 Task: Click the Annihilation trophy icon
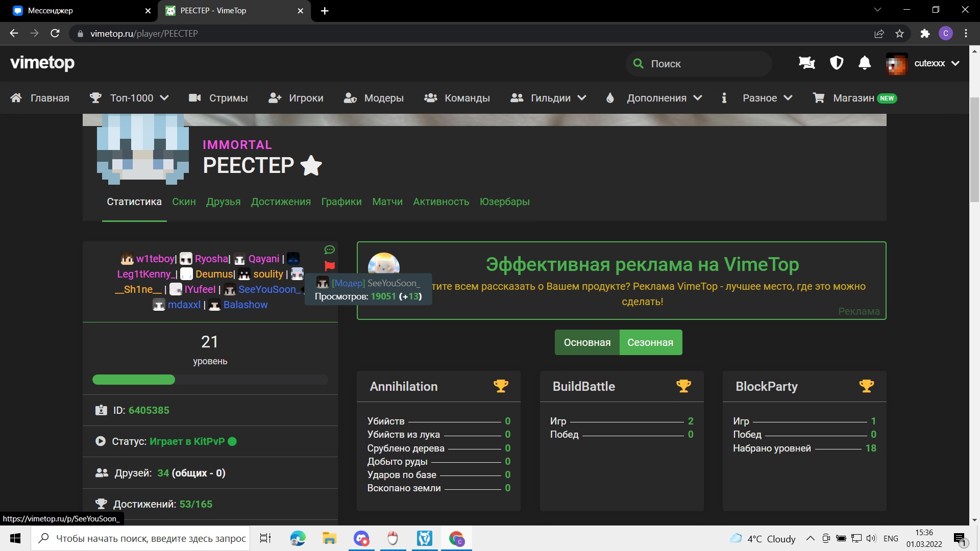(x=501, y=386)
